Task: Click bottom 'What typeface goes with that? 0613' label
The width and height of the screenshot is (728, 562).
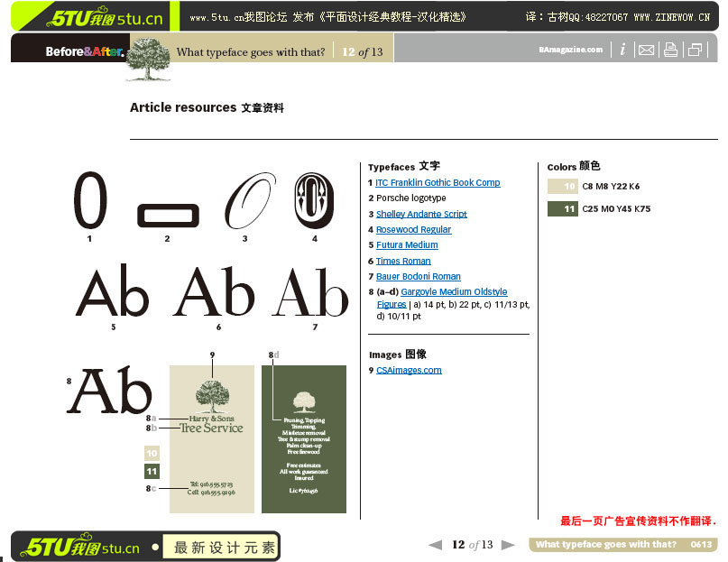Action: click(623, 544)
